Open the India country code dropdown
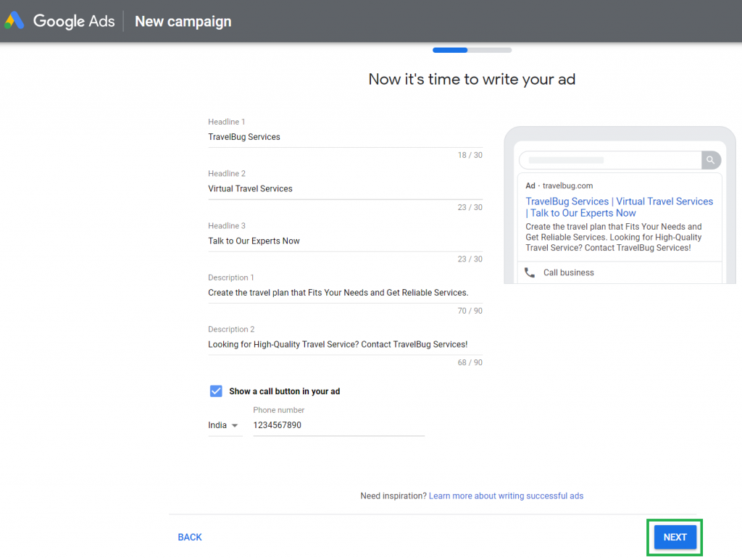Screen dimensions: 742x560 (x=225, y=425)
